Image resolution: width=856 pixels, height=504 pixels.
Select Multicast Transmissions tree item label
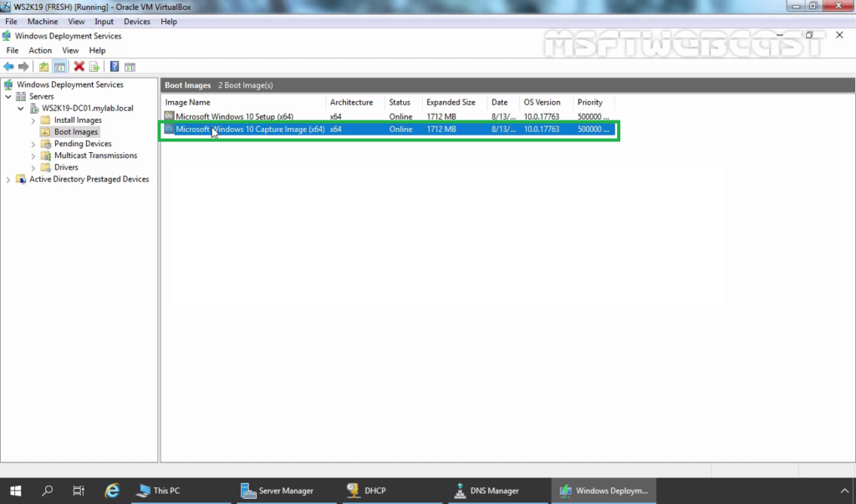[x=95, y=155]
